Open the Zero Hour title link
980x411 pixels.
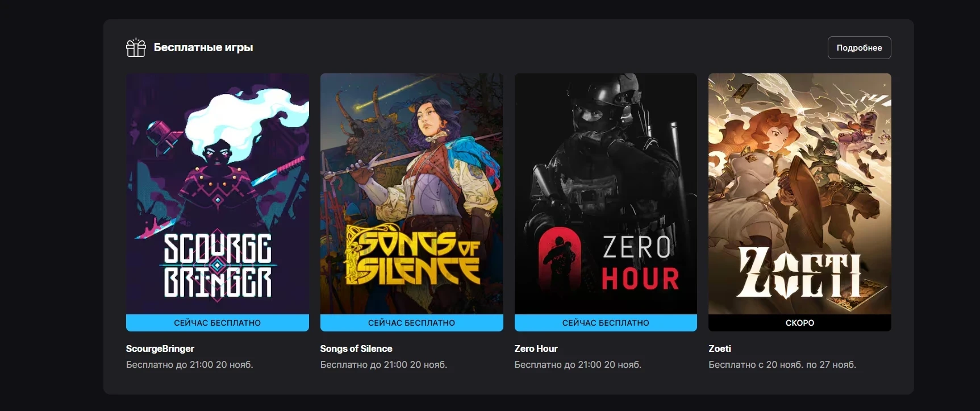(x=536, y=348)
